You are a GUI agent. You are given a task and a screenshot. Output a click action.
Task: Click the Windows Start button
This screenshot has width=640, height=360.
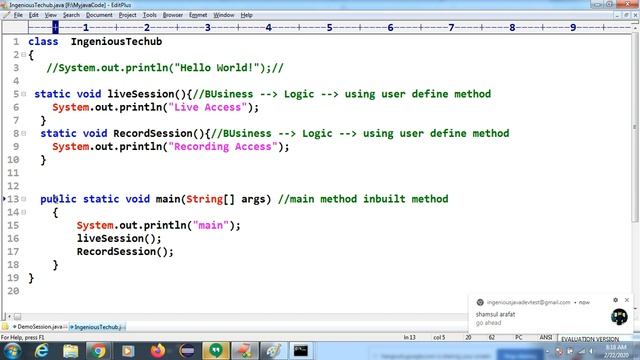pos(12,351)
